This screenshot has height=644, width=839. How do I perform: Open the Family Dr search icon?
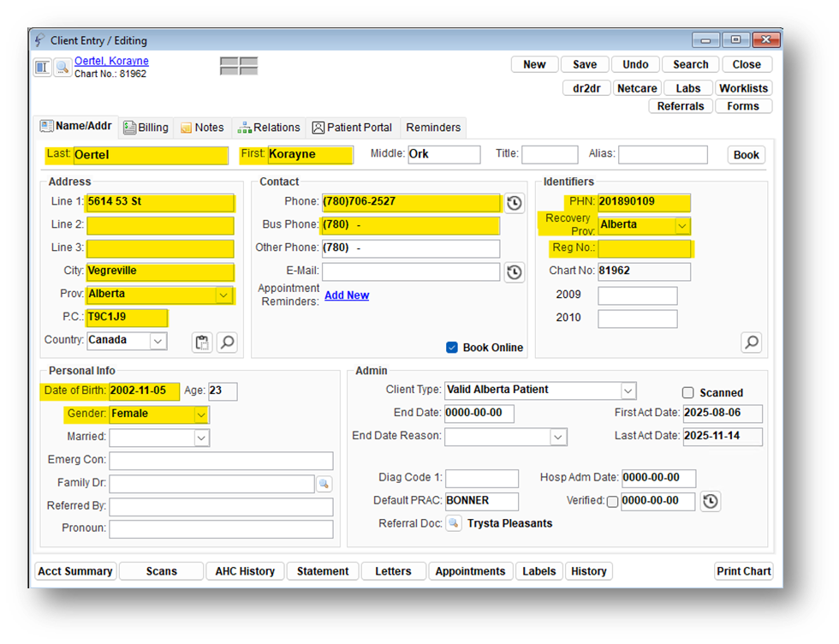click(x=324, y=484)
